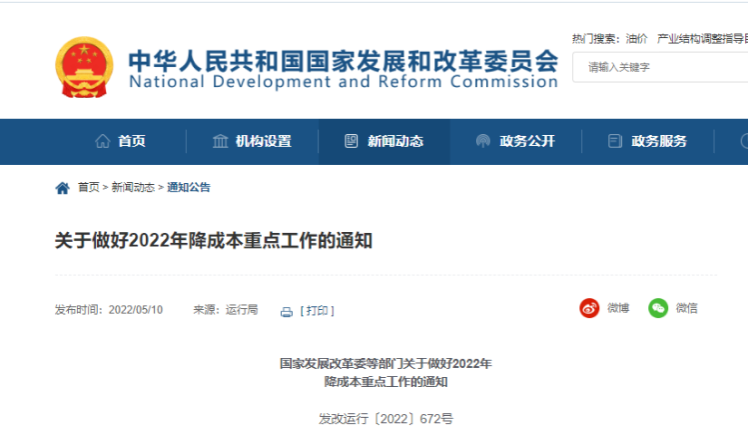Open 通知公告 in the breadcrumb
The width and height of the screenshot is (748, 435).
189,187
